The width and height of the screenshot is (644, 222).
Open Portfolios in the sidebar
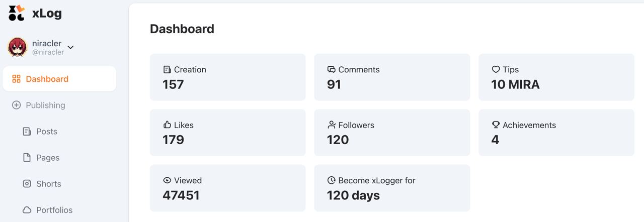pos(54,210)
